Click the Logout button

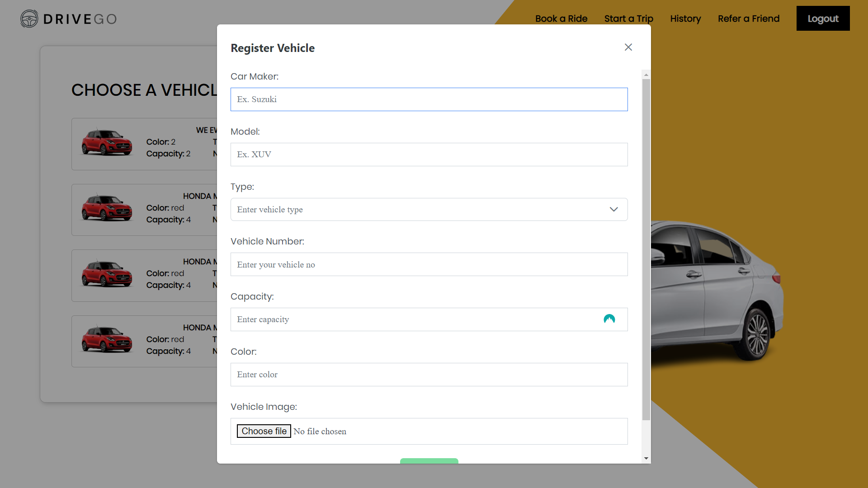click(823, 19)
